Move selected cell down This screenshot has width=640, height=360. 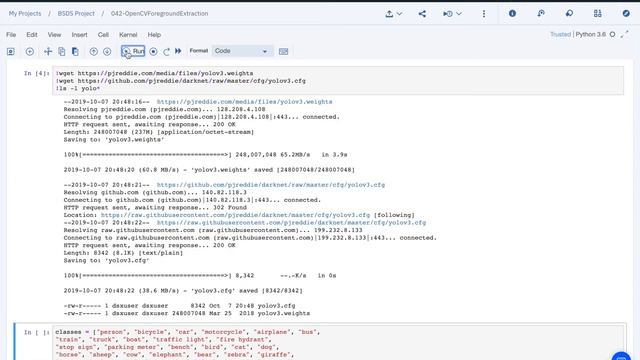(x=107, y=51)
